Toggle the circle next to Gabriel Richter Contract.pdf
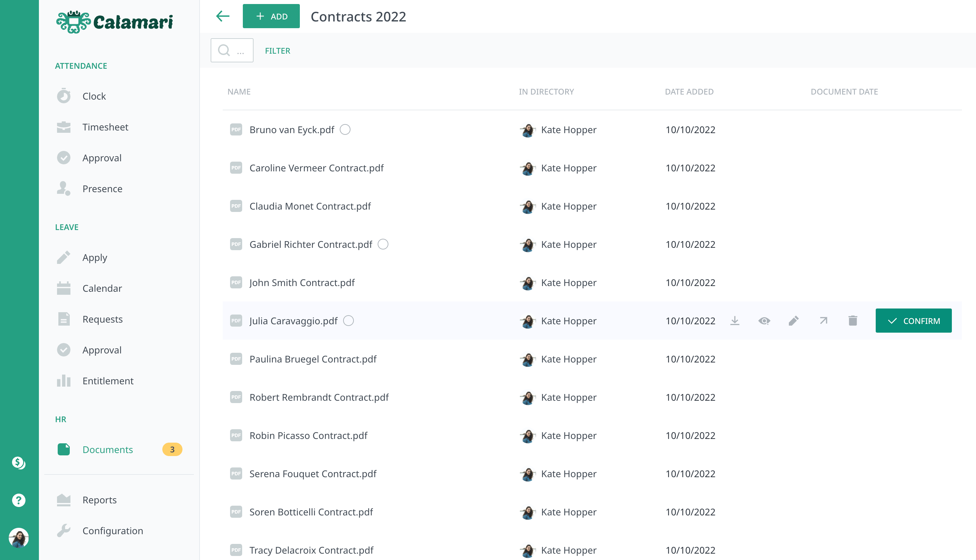The height and width of the screenshot is (560, 976). click(x=383, y=244)
